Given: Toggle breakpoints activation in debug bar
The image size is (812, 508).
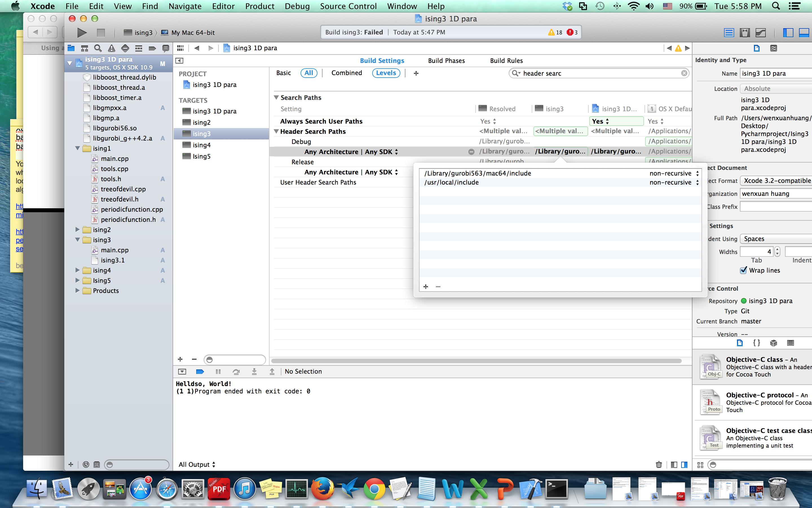Looking at the screenshot, I should coord(200,372).
